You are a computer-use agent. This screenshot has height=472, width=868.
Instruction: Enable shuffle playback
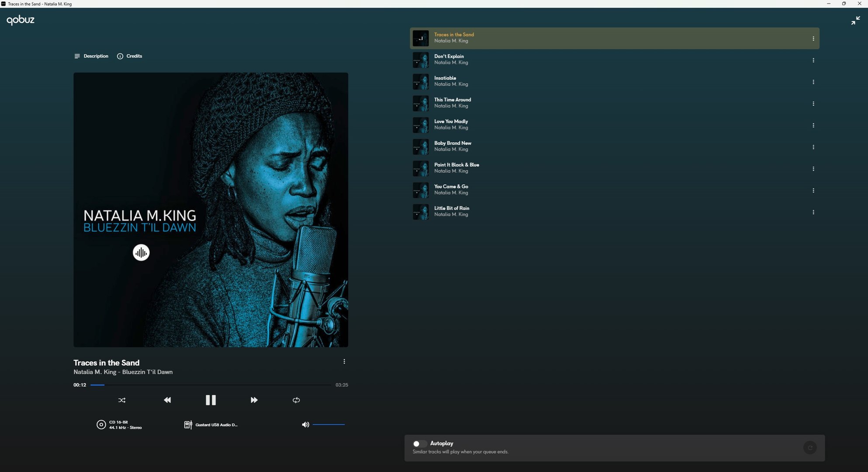coord(122,400)
